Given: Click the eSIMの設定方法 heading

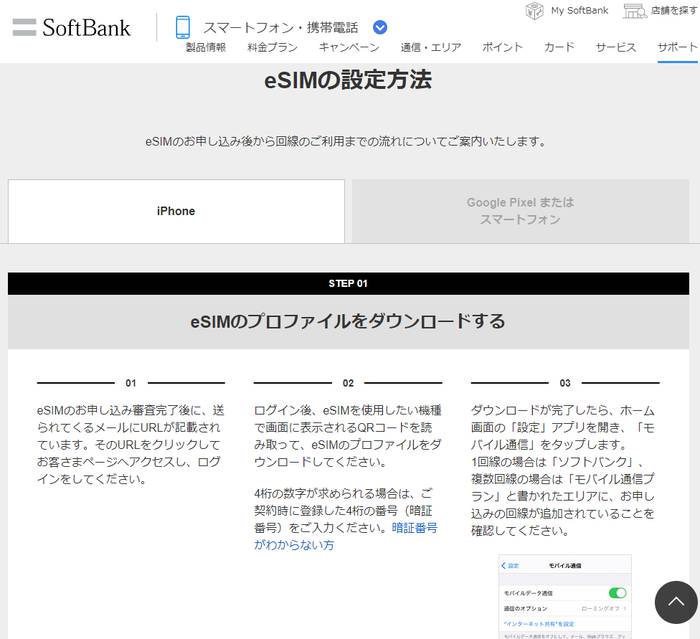Looking at the screenshot, I should (348, 80).
